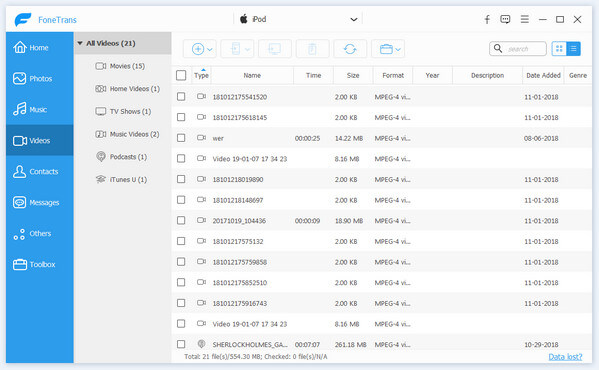Toggle the select-all checkbox in header

(181, 75)
